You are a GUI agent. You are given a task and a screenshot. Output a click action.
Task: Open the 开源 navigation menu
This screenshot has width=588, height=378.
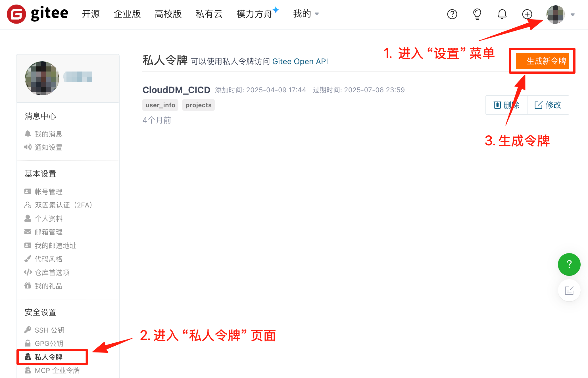(91, 14)
